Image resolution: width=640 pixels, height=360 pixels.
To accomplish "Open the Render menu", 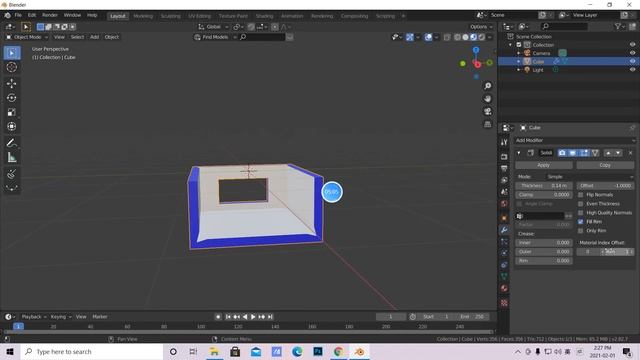I will click(x=50, y=15).
